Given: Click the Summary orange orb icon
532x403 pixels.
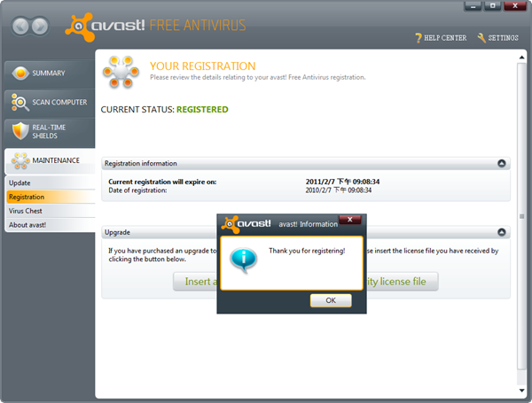Looking at the screenshot, I should [x=20, y=73].
